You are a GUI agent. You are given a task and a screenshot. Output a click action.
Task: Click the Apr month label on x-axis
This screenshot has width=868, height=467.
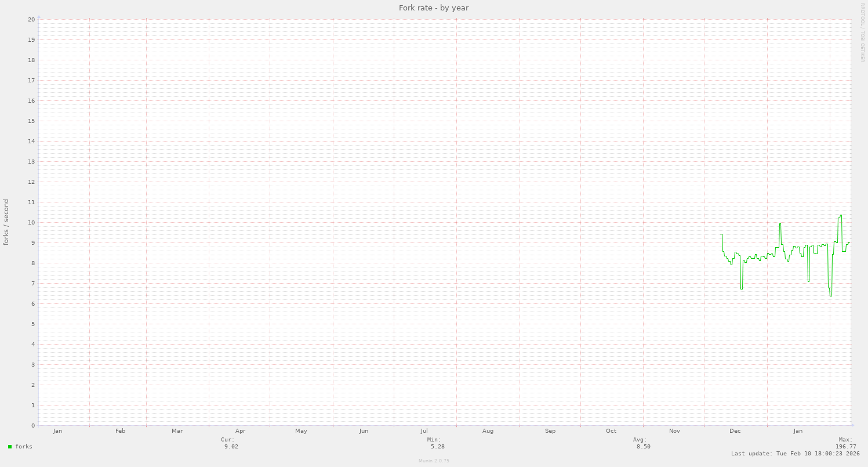241,431
